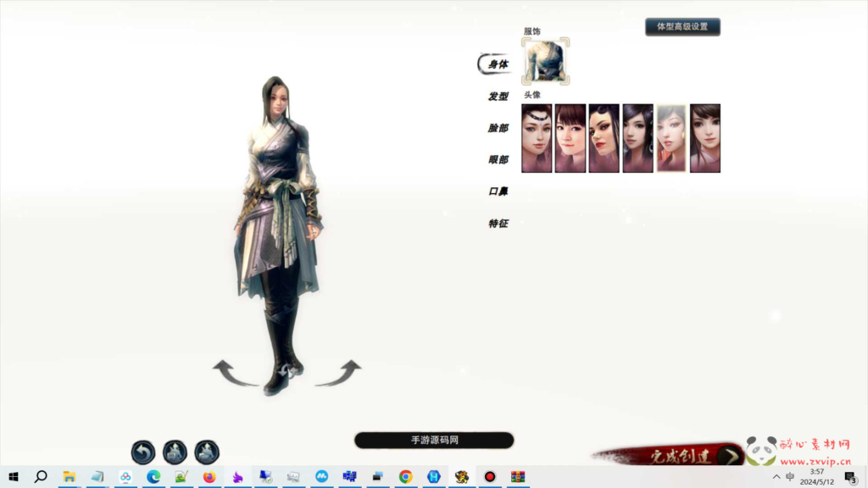The height and width of the screenshot is (488, 868).
Task: Choose the highlighted fifth portrait
Action: click(671, 138)
